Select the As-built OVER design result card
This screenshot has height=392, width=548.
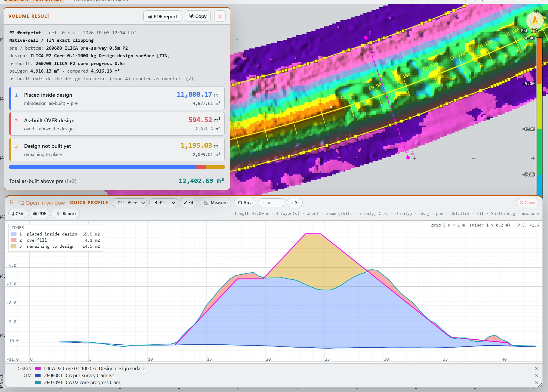tap(117, 124)
